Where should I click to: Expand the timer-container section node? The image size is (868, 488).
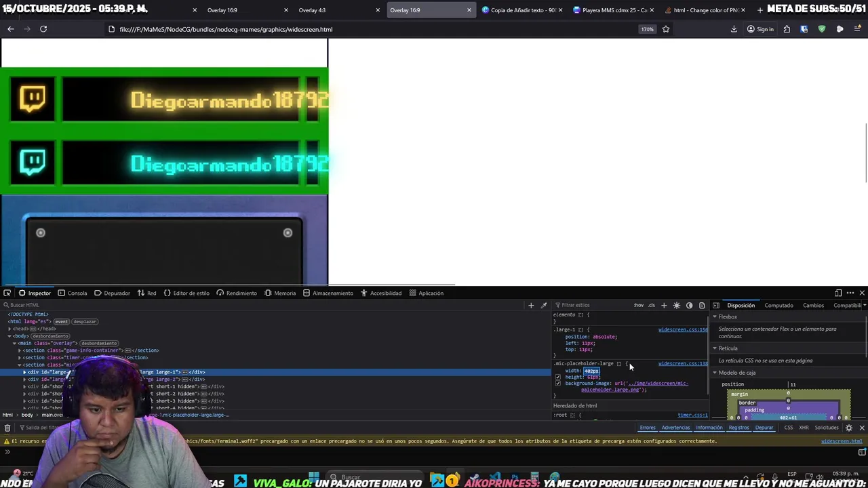(19, 357)
